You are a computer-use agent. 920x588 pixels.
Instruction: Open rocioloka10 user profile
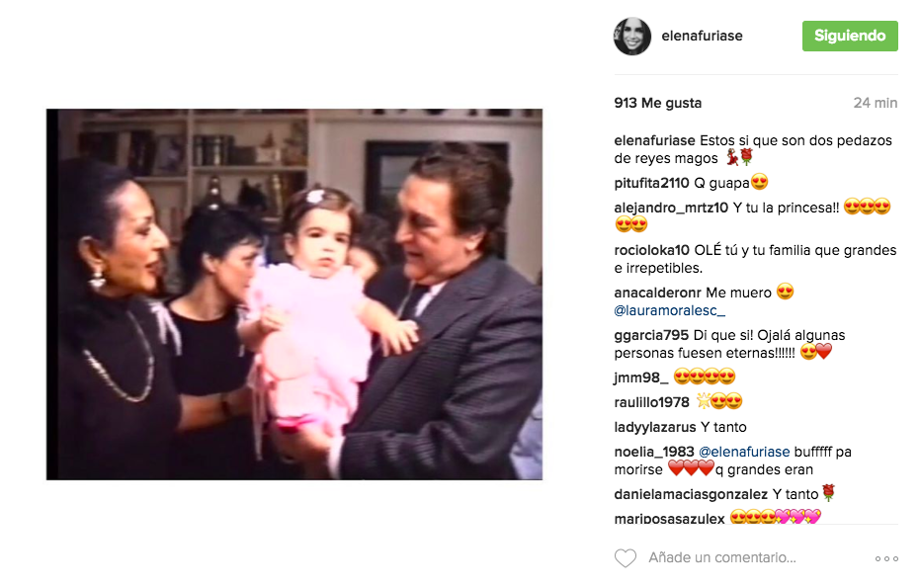tap(651, 251)
